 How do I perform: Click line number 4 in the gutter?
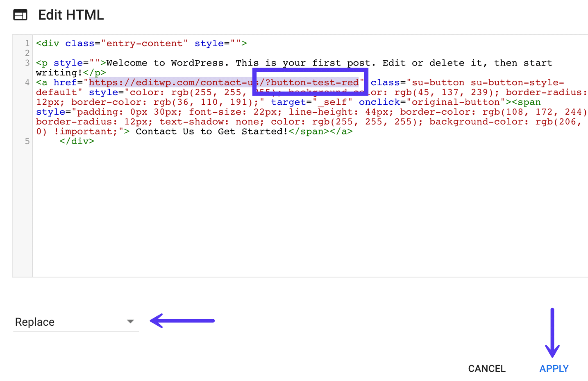(27, 82)
